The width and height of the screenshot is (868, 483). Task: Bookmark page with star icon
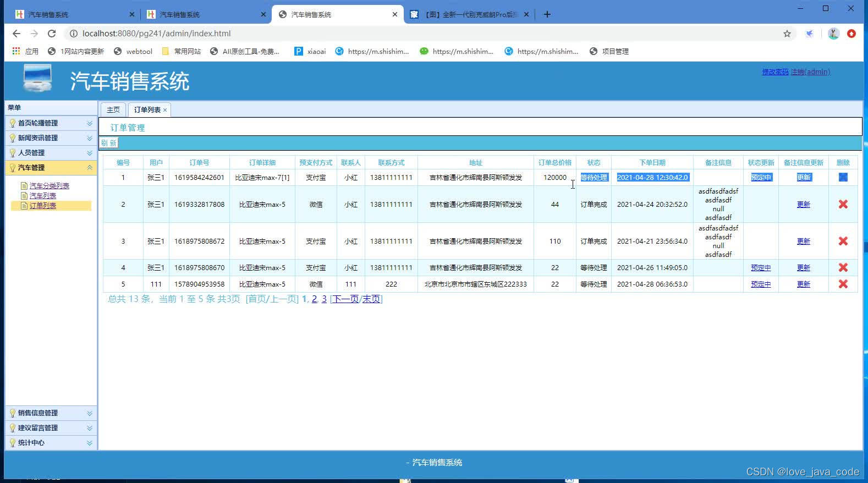click(787, 34)
